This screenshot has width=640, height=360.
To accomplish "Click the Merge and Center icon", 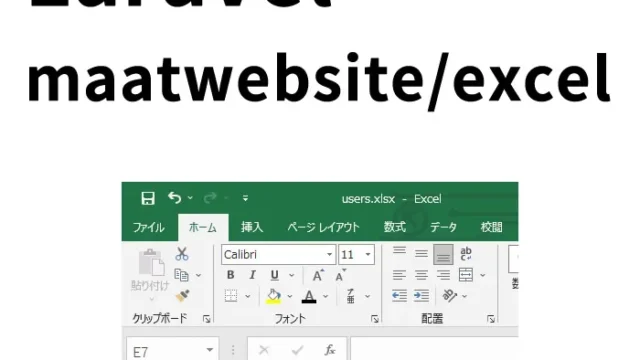I will [466, 275].
